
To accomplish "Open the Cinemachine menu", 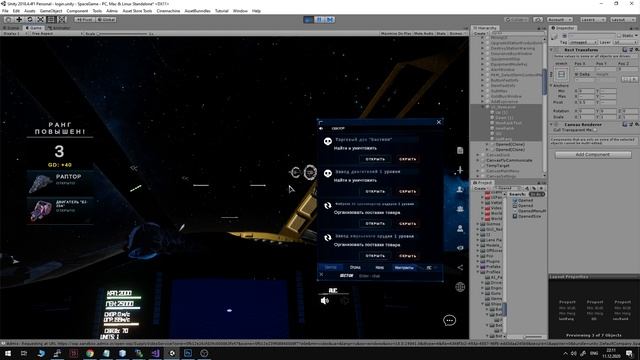I will (168, 11).
